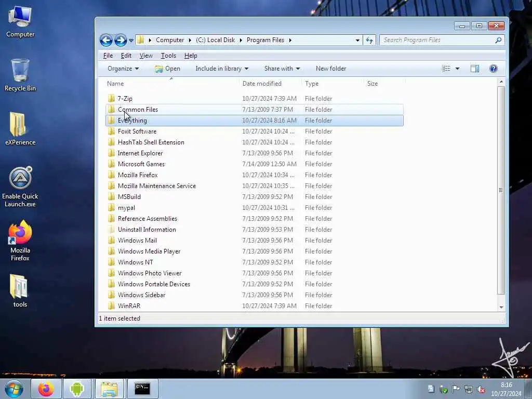Toggle the preview pane icon
Image resolution: width=532 pixels, height=399 pixels.
pos(475,69)
